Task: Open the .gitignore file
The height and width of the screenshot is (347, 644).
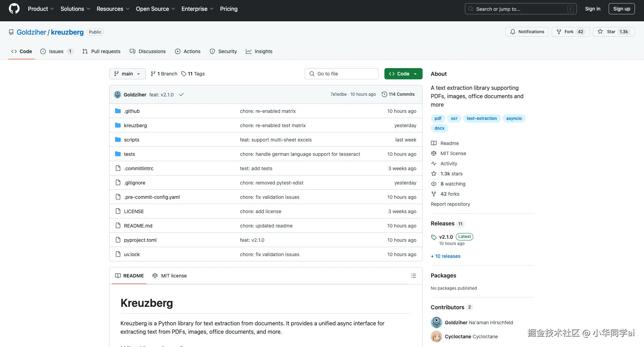Action: pyautogui.click(x=135, y=183)
